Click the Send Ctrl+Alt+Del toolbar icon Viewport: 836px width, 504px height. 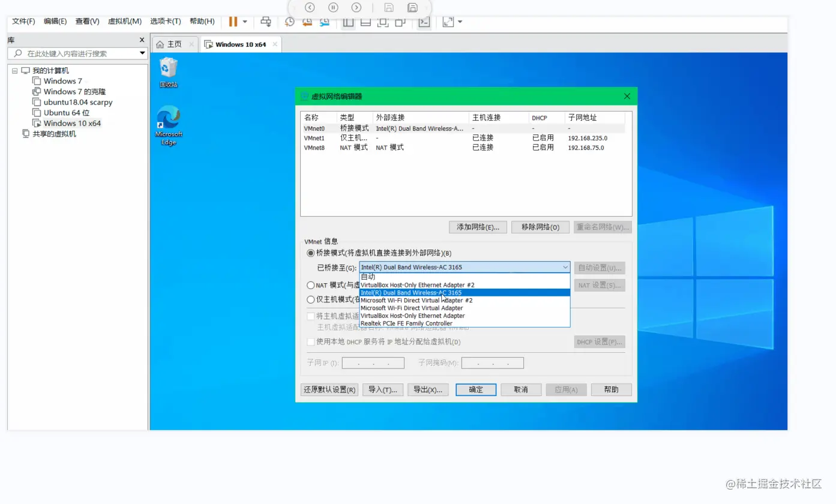tap(266, 22)
